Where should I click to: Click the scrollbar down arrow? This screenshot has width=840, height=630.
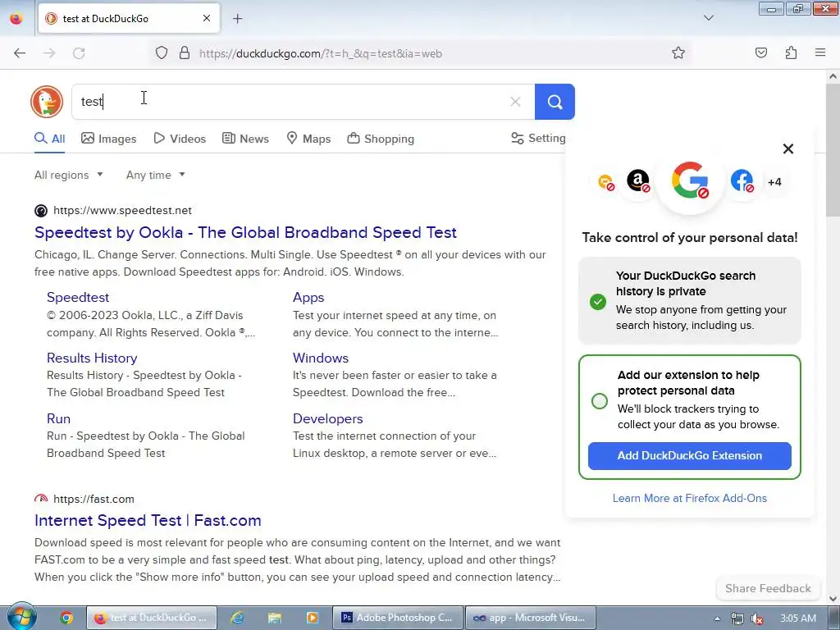pos(833,598)
